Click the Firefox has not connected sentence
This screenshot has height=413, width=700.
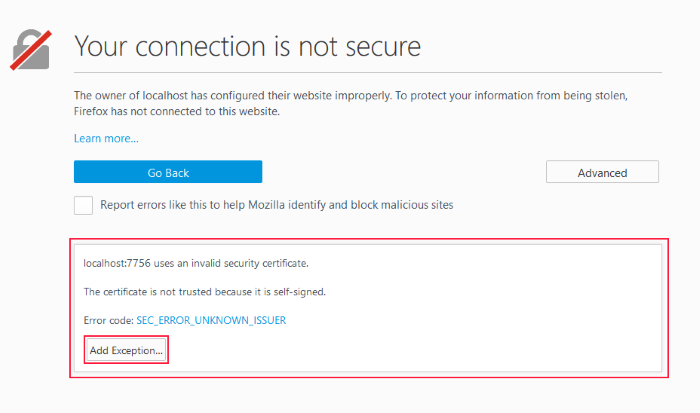(x=177, y=111)
